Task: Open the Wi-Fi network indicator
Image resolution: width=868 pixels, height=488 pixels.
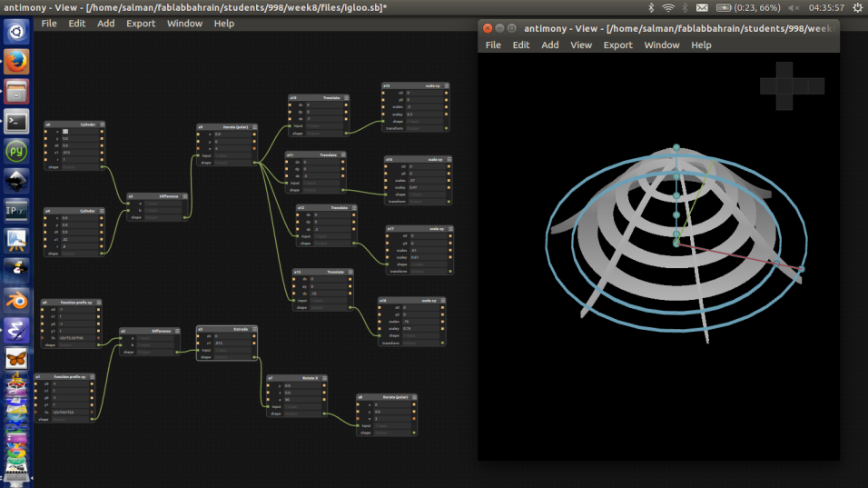Action: pyautogui.click(x=668, y=8)
